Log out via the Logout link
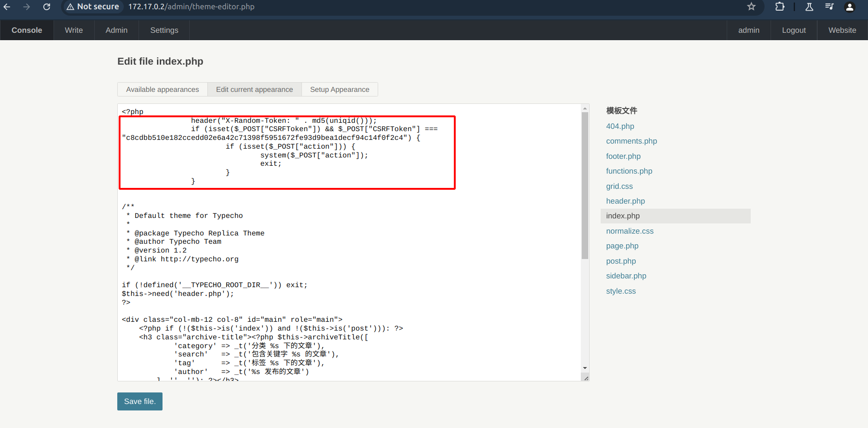 click(x=794, y=30)
